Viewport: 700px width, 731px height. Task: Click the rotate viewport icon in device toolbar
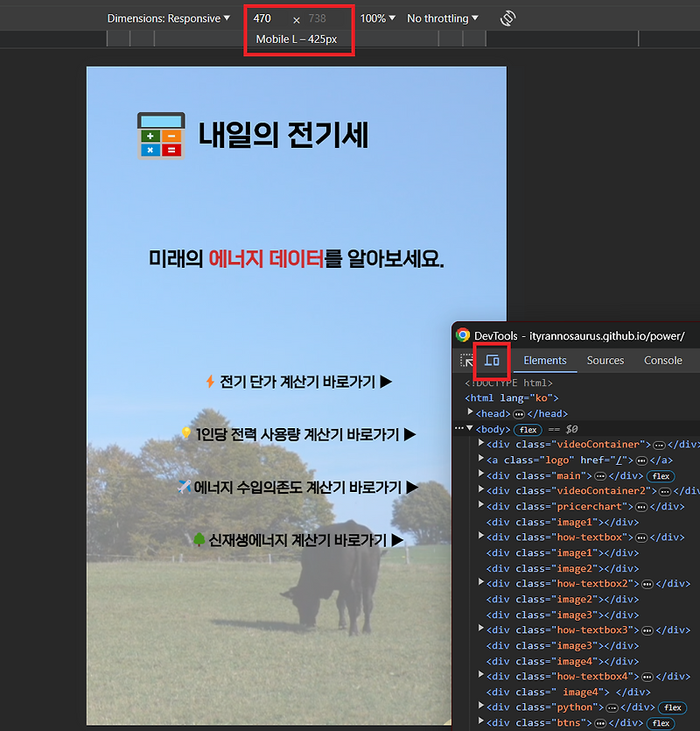click(507, 18)
